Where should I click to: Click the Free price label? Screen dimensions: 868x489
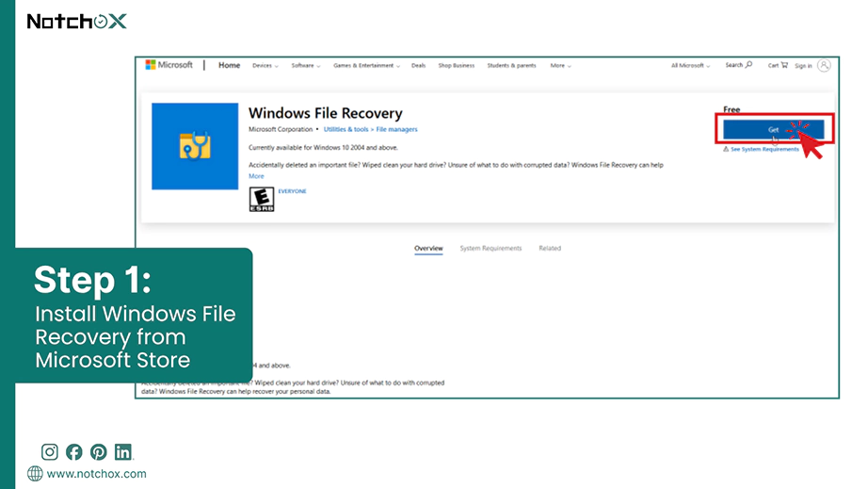(731, 109)
